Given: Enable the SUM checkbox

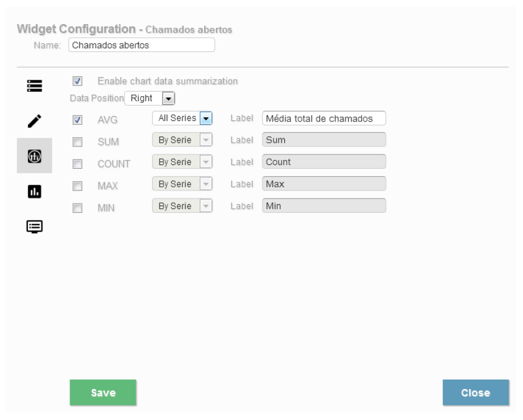Looking at the screenshot, I should click(x=78, y=142).
